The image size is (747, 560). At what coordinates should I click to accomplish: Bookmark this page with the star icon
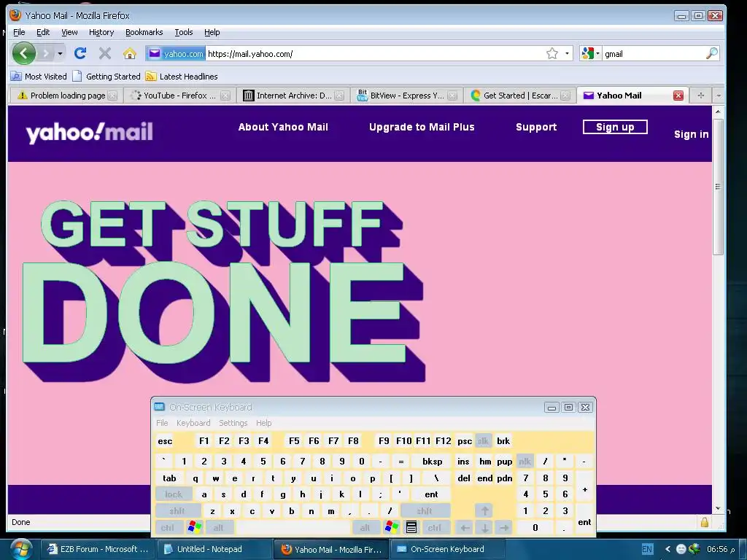click(x=551, y=53)
